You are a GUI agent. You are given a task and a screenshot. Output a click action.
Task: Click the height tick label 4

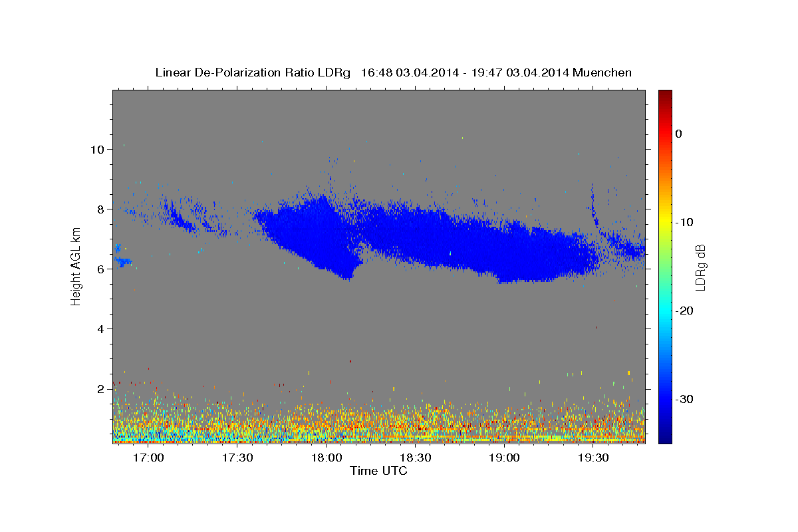click(x=101, y=329)
